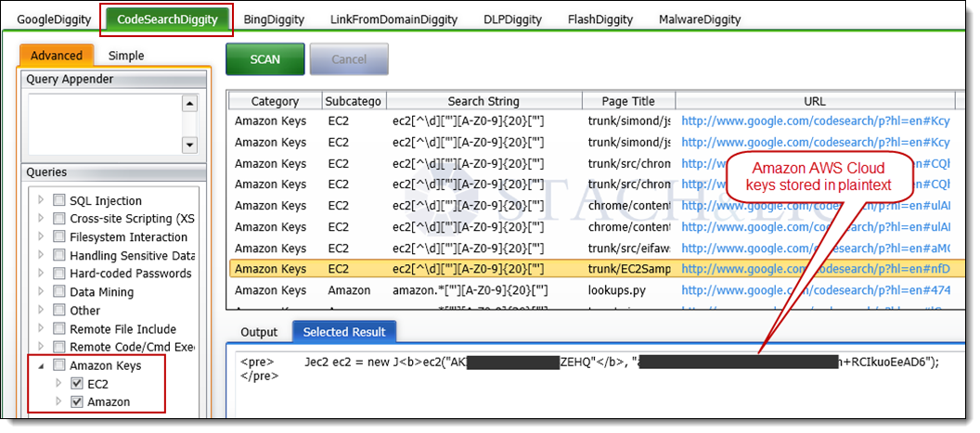Screen dimensions: 980x433
Task: Switch to the Output tab
Action: 259,332
